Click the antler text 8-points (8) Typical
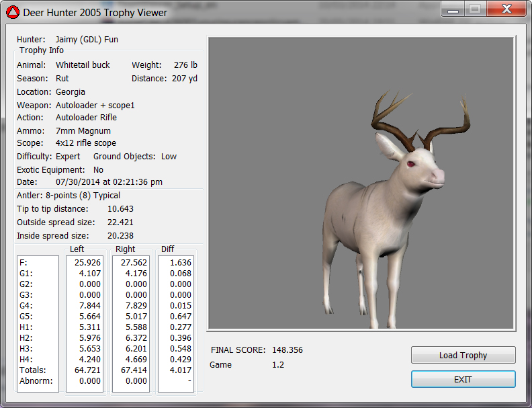 (x=83, y=196)
